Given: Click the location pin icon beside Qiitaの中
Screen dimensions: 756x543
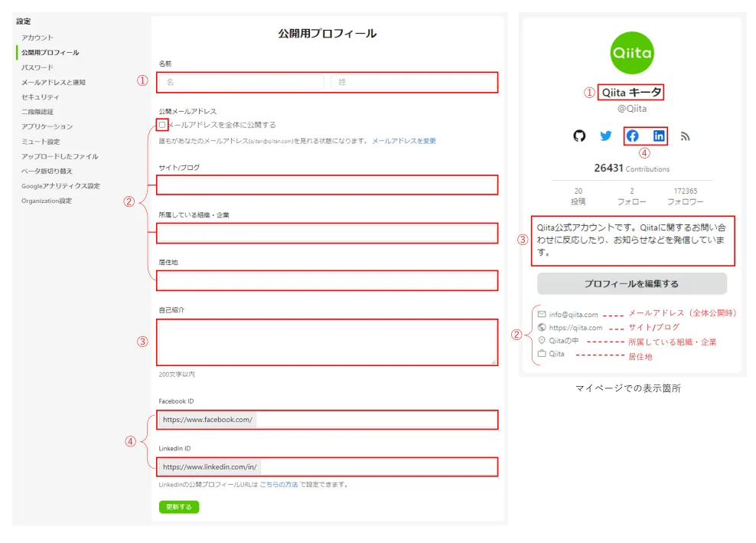Looking at the screenshot, I should click(x=542, y=340).
